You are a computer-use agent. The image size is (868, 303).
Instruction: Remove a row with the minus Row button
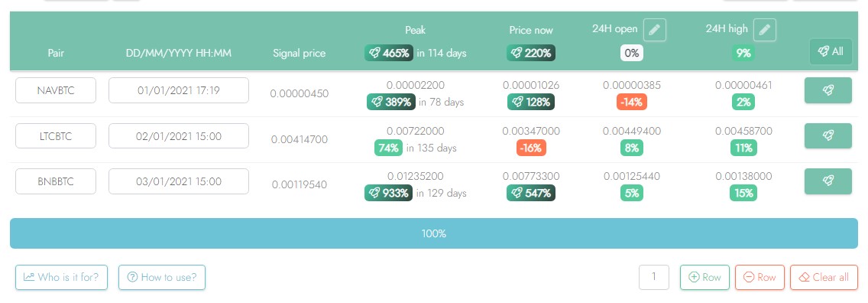[759, 278]
